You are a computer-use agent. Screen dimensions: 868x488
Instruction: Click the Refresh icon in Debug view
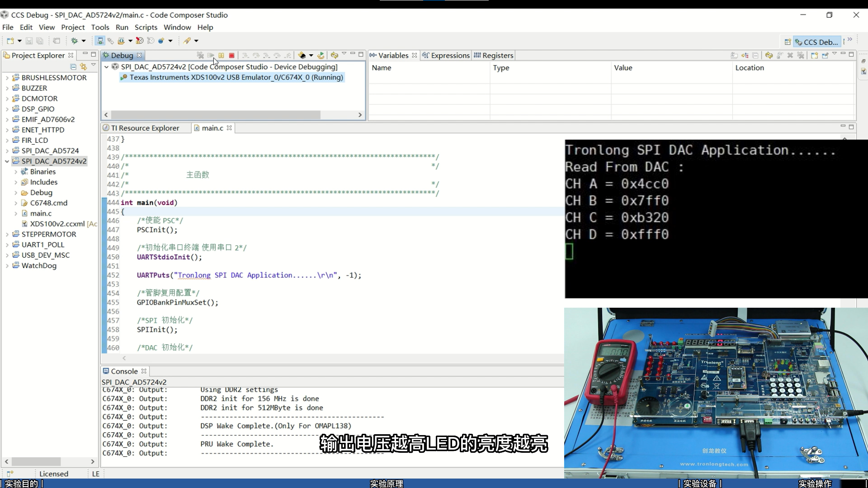tap(334, 55)
